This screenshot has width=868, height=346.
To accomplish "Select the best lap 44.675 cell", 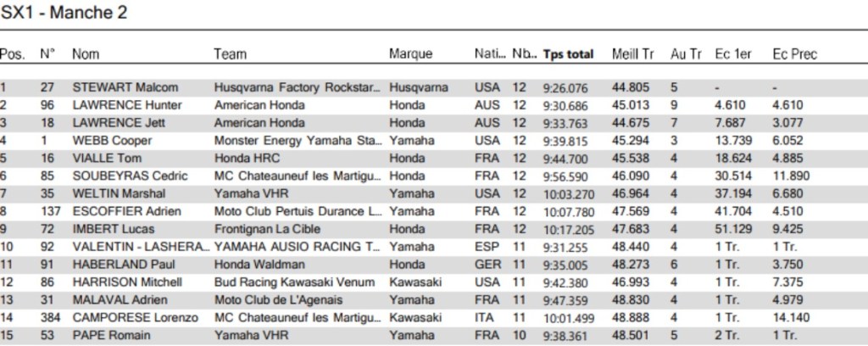I will coord(630,123).
